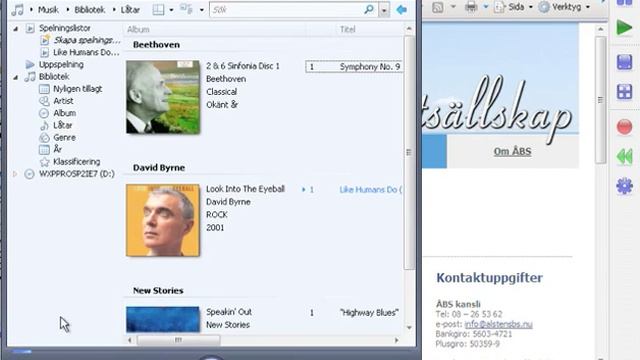Focus the Sök search field
Viewport: 640px width, 360px height.
click(287, 10)
